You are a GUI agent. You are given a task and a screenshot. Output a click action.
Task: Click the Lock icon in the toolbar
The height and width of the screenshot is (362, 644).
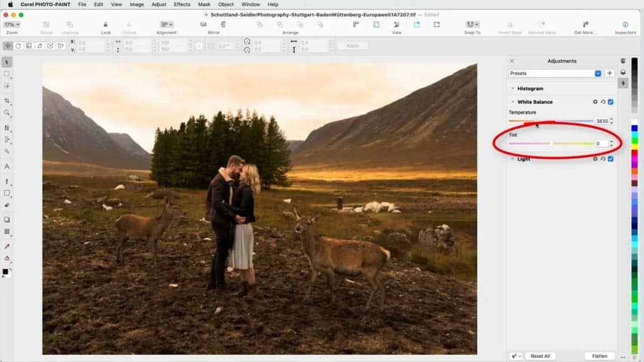click(106, 25)
